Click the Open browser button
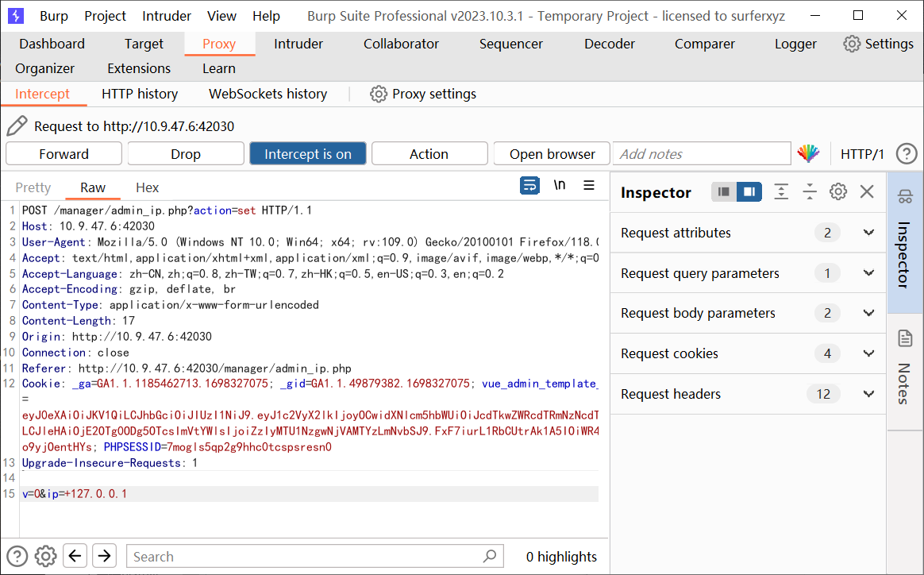The width and height of the screenshot is (924, 575). (552, 154)
